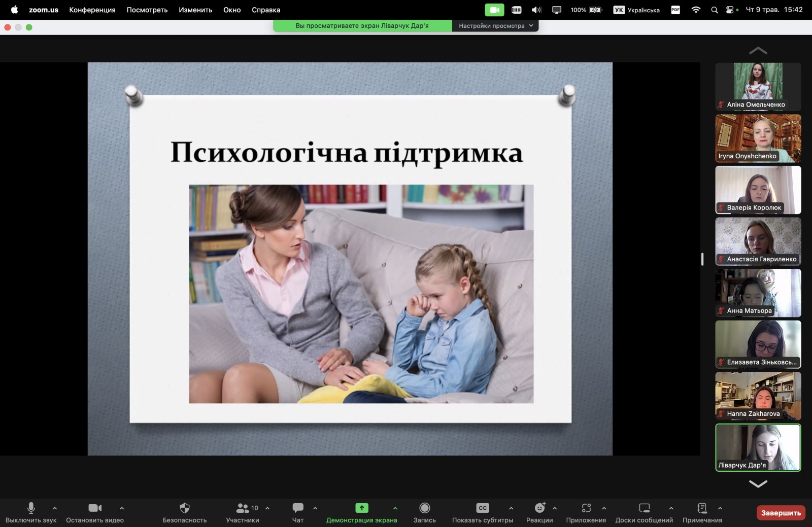
Task: Show more participants with down arrow
Action: [x=758, y=484]
